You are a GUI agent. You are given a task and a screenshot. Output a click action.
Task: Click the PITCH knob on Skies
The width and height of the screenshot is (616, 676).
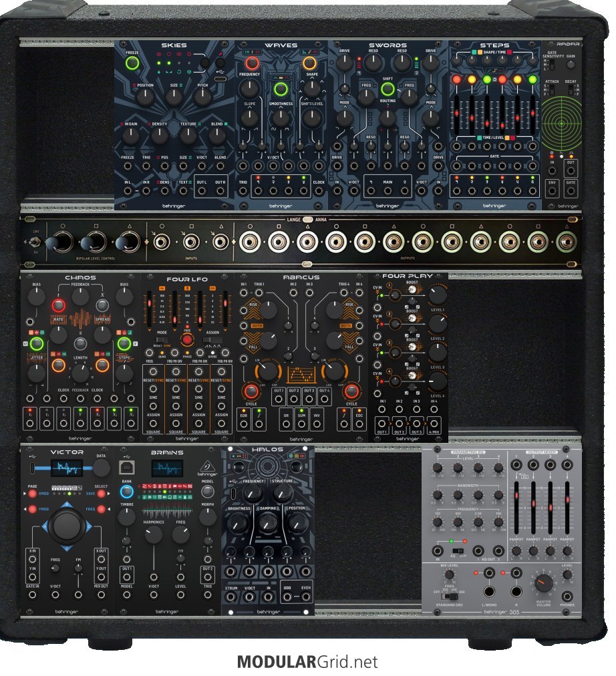tap(202, 98)
